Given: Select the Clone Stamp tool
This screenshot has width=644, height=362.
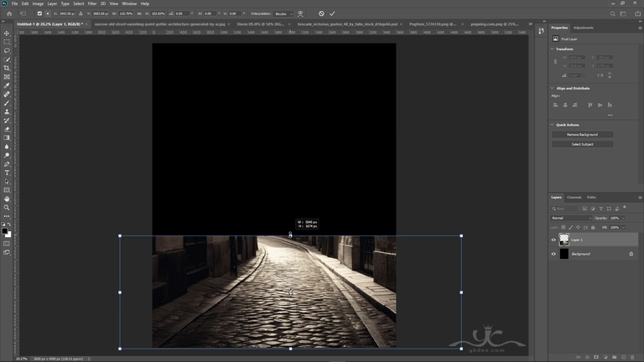Looking at the screenshot, I should click(x=7, y=111).
